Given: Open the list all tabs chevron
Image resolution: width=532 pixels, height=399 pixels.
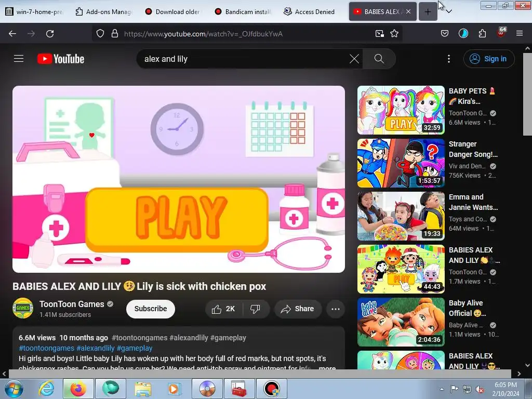Looking at the screenshot, I should pos(449,11).
